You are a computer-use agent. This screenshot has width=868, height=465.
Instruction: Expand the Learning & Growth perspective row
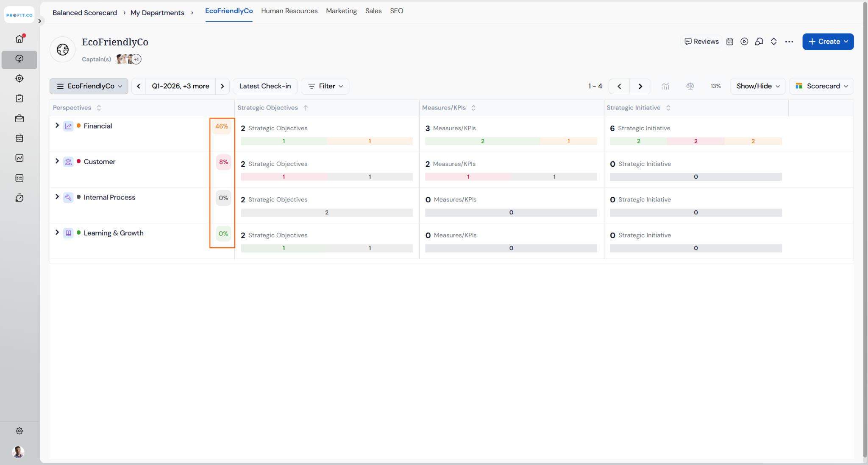pyautogui.click(x=57, y=232)
